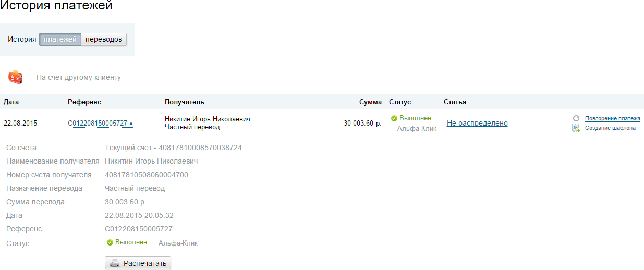Click the Номер счета получателя label
The height and width of the screenshot is (270, 644).
49,175
